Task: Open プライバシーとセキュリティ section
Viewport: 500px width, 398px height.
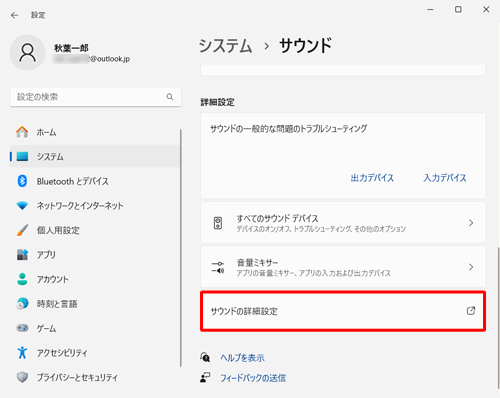Action: 95,377
